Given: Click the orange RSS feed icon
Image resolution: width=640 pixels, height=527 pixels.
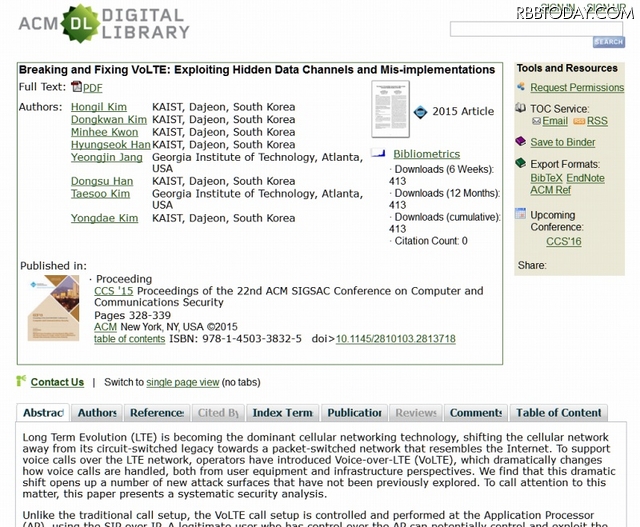Looking at the screenshot, I should 579,121.
